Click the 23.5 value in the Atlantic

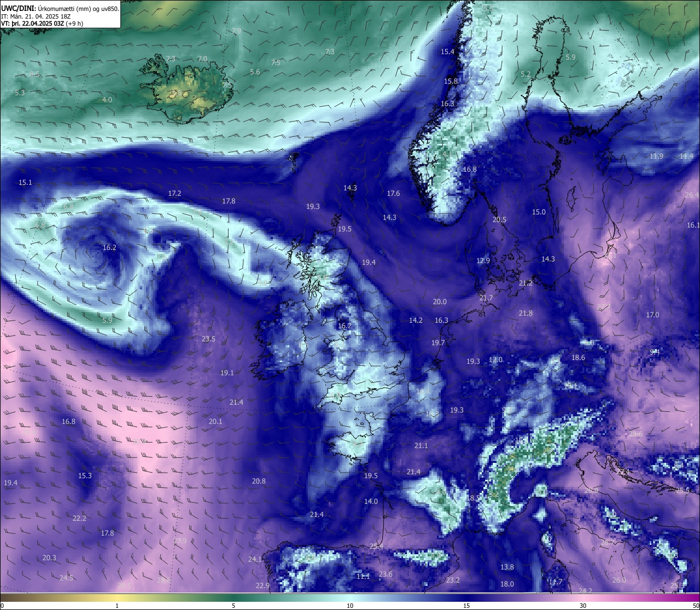[x=208, y=339]
